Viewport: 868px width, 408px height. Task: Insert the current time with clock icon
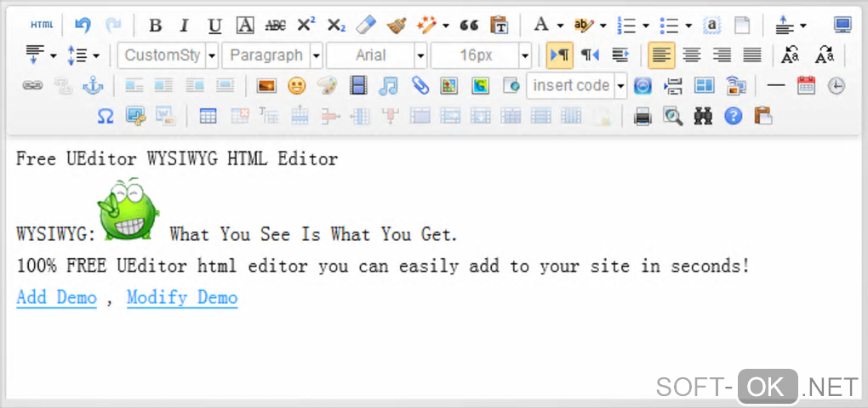(836, 85)
